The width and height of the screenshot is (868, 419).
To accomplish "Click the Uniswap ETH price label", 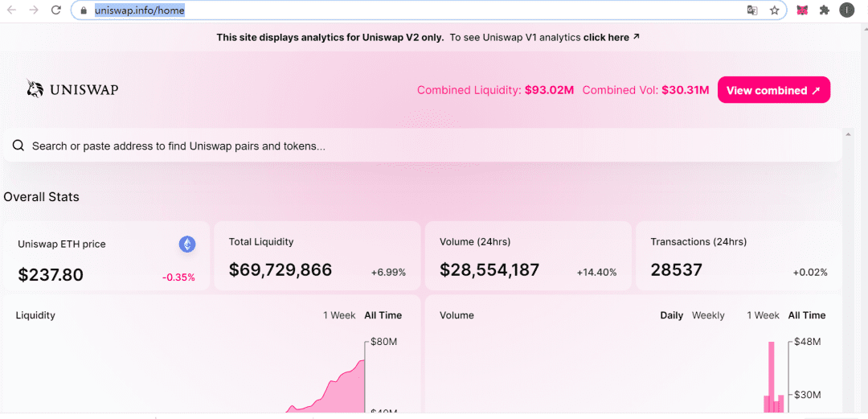I will pos(61,244).
